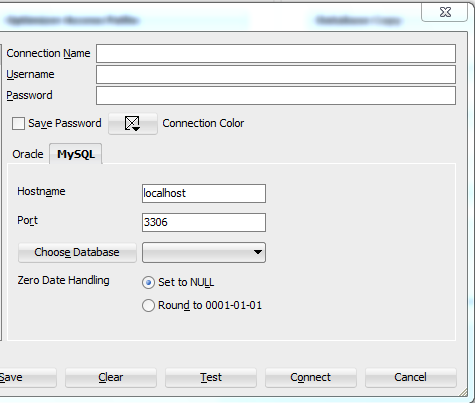Choose Round to 0001-01-01 radio option

148,305
